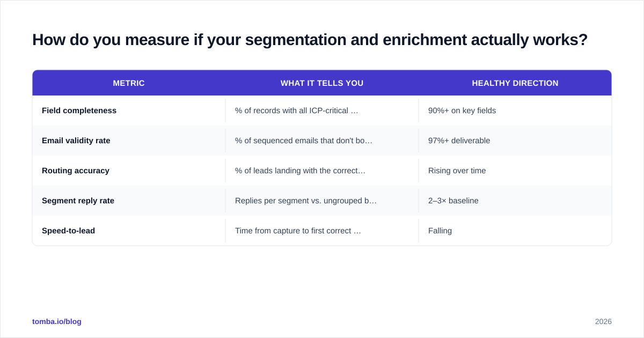Click the '90%+ on key fields' cell
644x338 pixels.
[x=515, y=111]
